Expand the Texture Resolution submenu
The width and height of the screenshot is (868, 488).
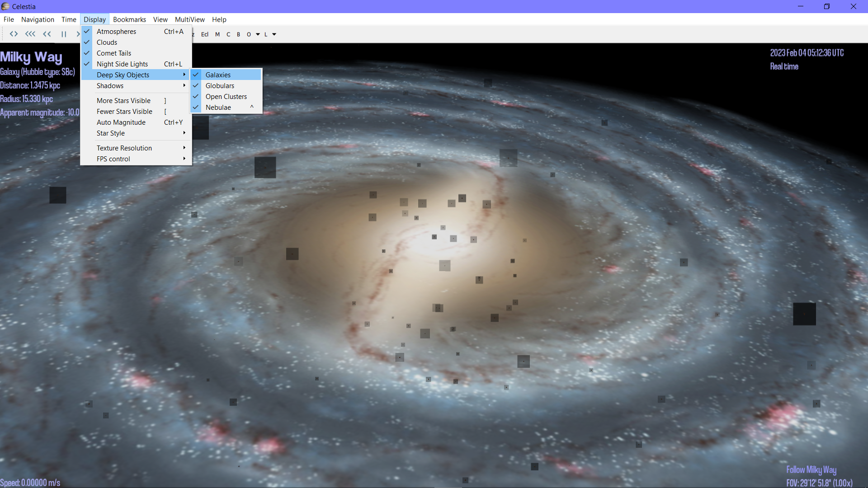[136, 148]
